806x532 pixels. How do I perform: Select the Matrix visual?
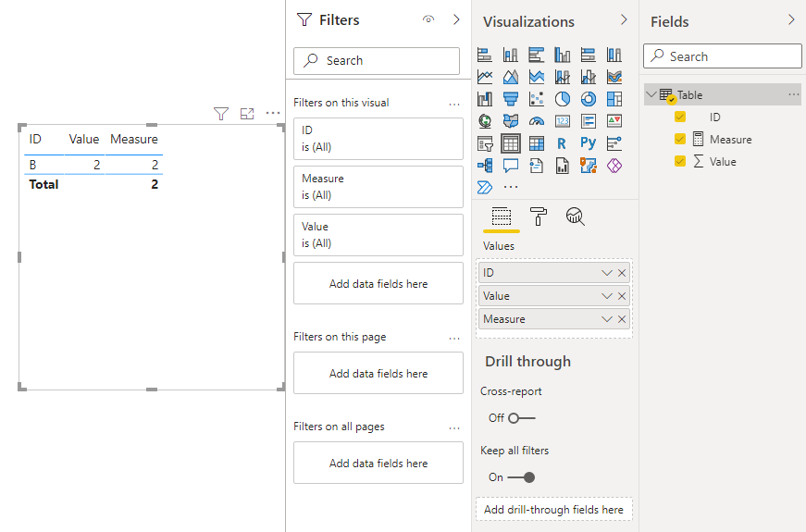(536, 143)
